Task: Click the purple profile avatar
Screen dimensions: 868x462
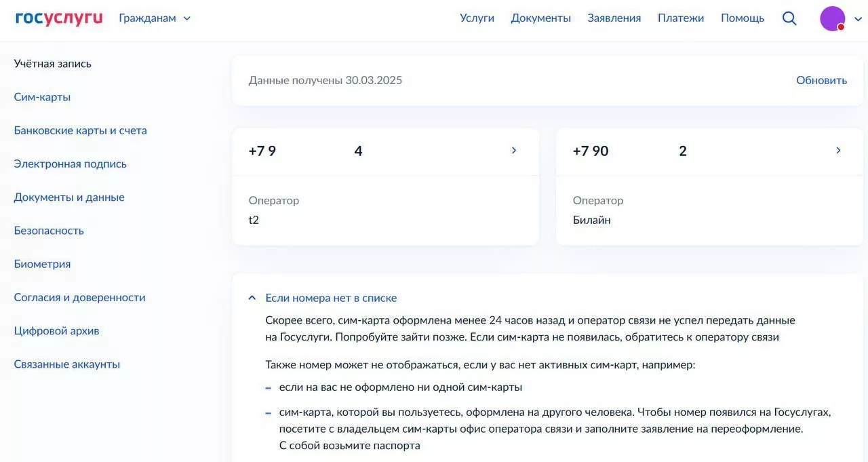Action: pos(832,18)
